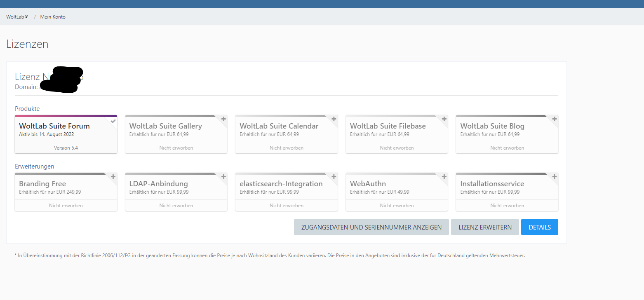Click the checkmark on WoltLab Suite Forum
The image size is (644, 300).
pos(113,121)
